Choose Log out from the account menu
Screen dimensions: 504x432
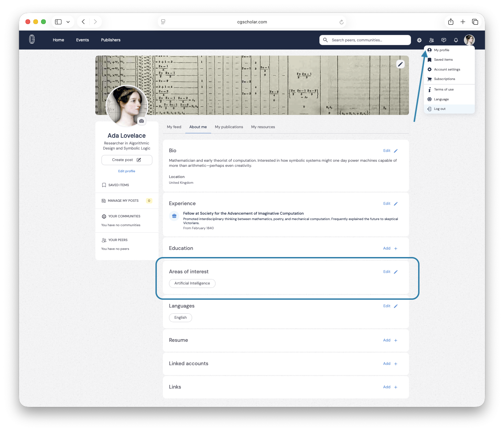pyautogui.click(x=440, y=109)
